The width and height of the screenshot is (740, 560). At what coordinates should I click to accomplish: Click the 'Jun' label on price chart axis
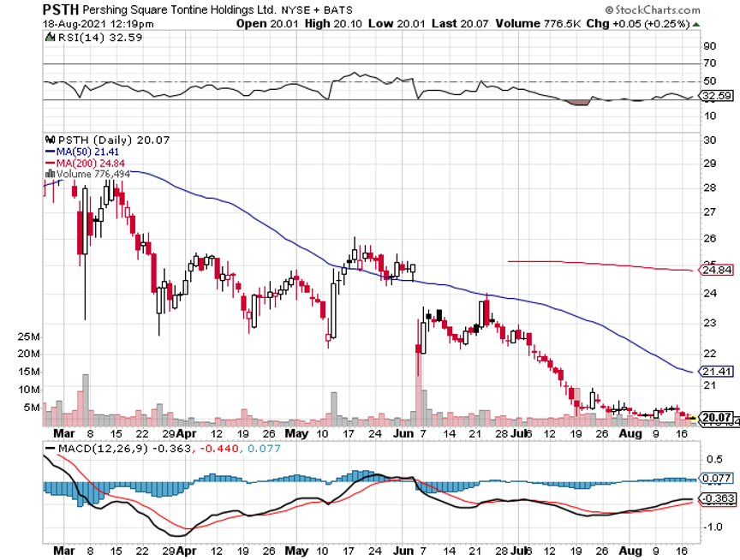pyautogui.click(x=403, y=433)
